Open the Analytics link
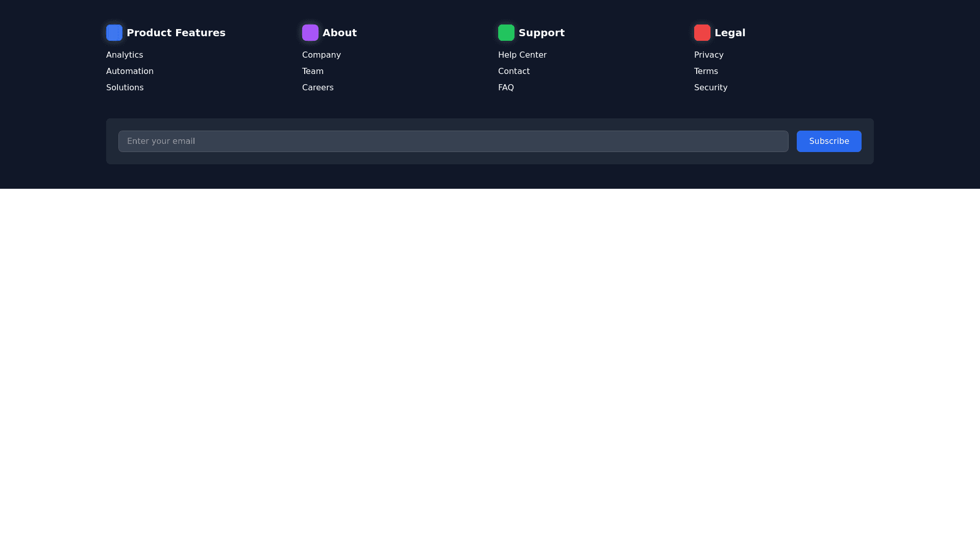This screenshot has width=980, height=551. point(125,55)
